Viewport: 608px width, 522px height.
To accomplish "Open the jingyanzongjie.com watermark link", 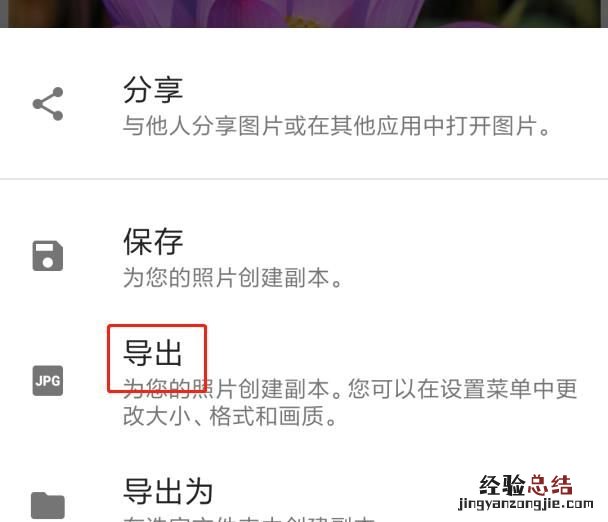I will pos(526,504).
